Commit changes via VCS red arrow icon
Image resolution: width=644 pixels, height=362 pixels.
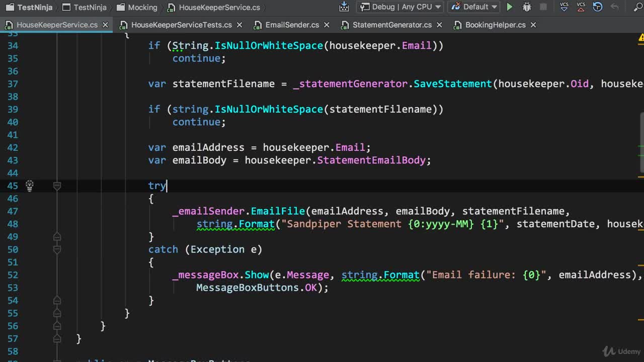coord(581,7)
